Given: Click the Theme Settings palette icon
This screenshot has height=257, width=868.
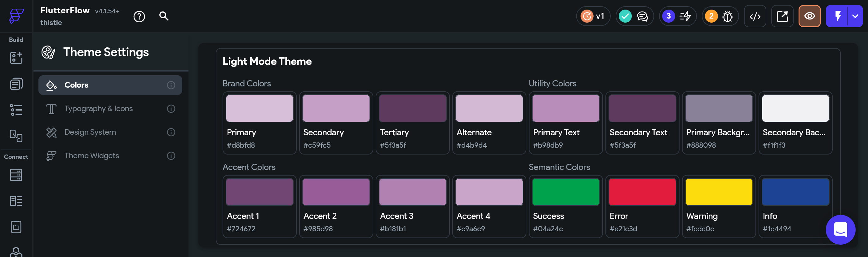Looking at the screenshot, I should point(48,52).
